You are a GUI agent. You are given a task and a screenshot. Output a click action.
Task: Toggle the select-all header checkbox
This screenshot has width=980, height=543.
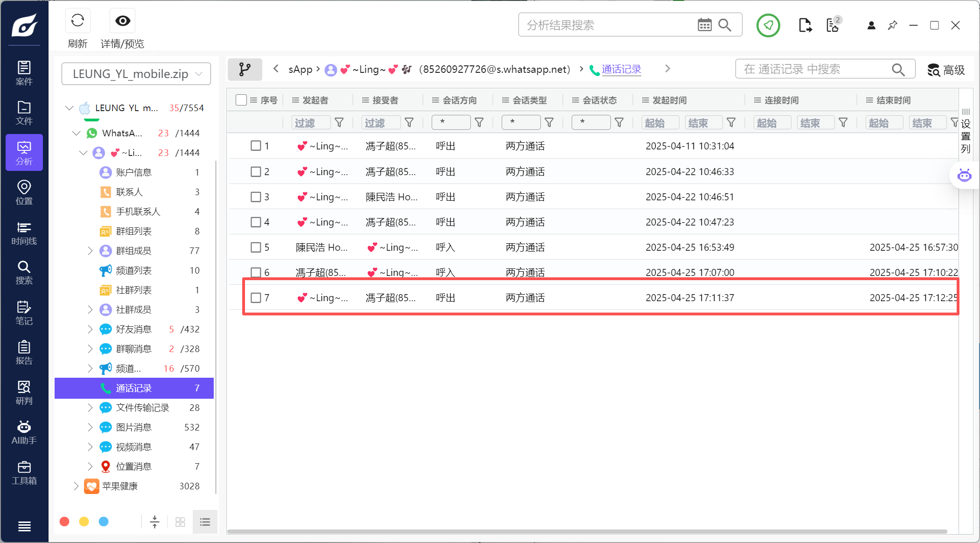click(241, 100)
